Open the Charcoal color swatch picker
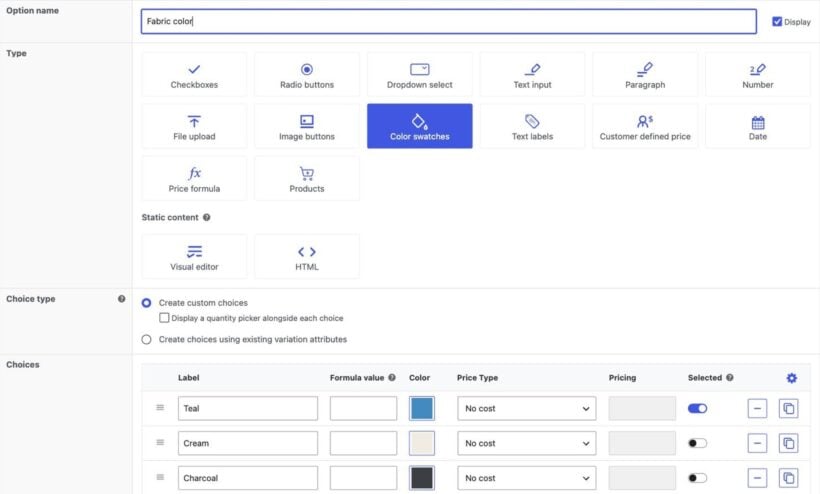This screenshot has width=820, height=494. (422, 478)
